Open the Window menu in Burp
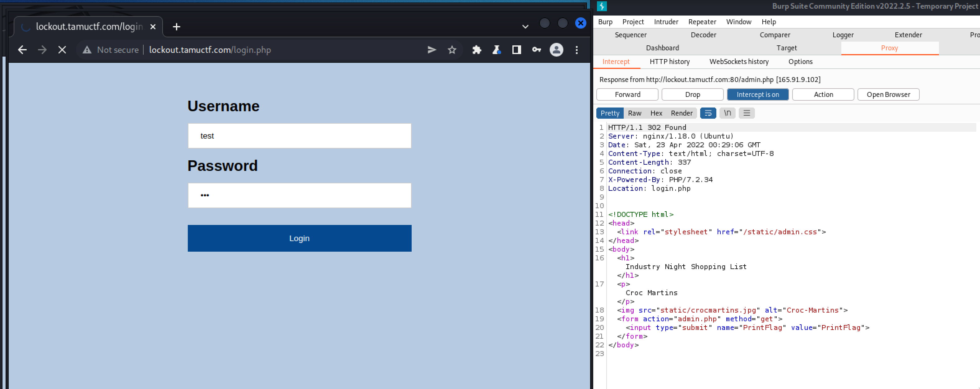Image resolution: width=980 pixels, height=389 pixels. tap(739, 22)
